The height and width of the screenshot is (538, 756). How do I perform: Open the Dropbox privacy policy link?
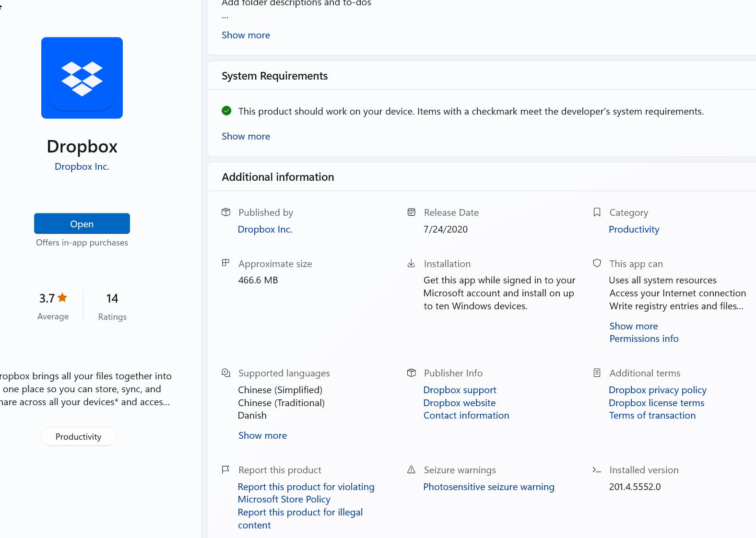click(657, 390)
